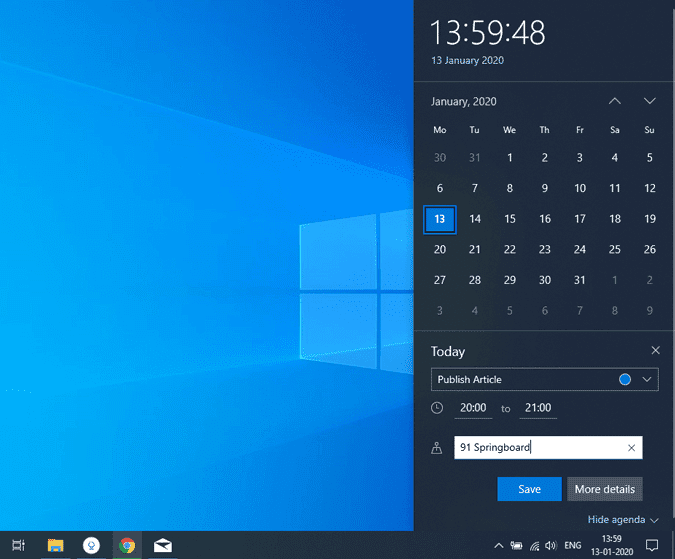Select greyed February 9 date
Viewport: 675px width, 559px height.
click(650, 311)
